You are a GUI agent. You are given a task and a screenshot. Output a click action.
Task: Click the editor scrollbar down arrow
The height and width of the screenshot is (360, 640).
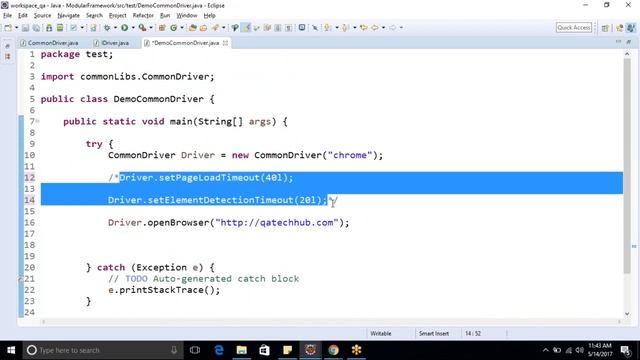[x=627, y=313]
